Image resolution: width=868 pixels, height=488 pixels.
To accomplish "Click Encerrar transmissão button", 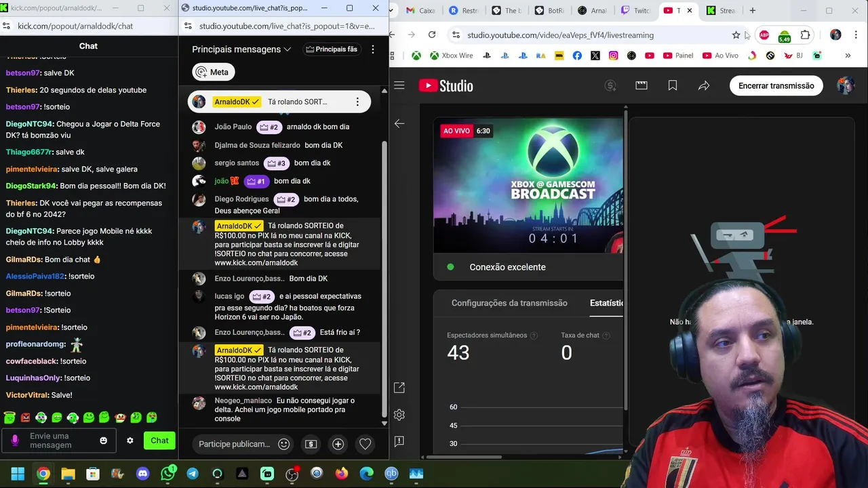I will pyautogui.click(x=776, y=85).
